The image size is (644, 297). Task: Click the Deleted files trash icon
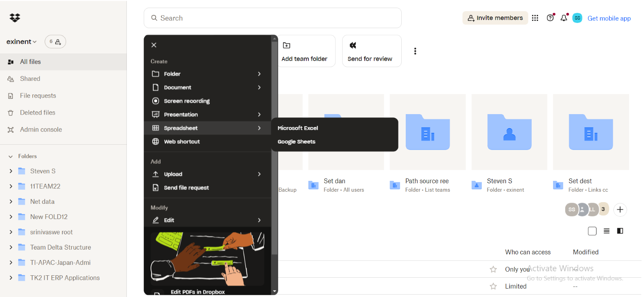coord(11,113)
